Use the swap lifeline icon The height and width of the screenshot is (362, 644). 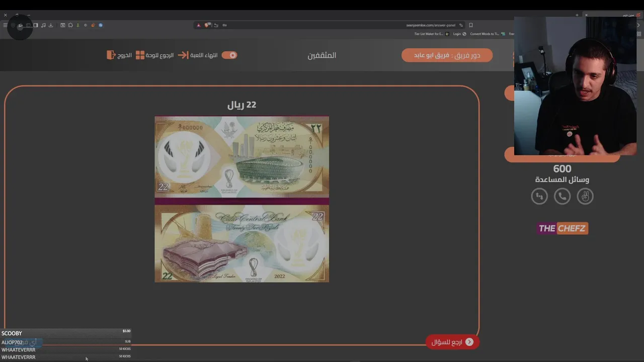539,196
